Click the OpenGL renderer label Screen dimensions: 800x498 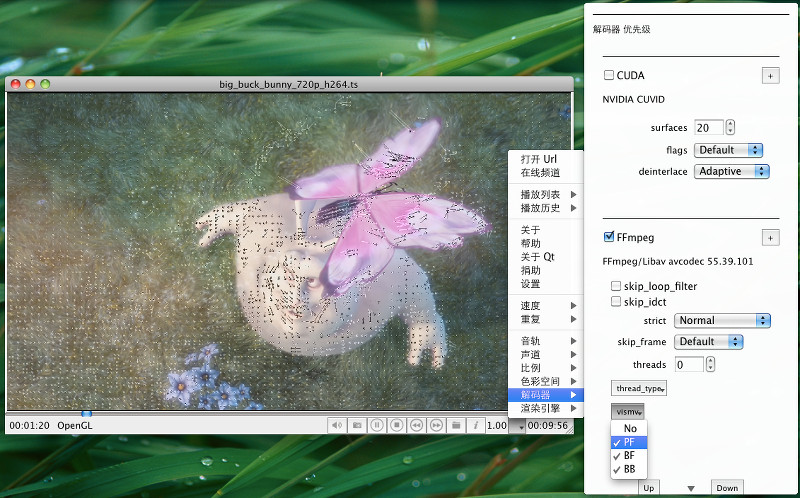(x=74, y=426)
